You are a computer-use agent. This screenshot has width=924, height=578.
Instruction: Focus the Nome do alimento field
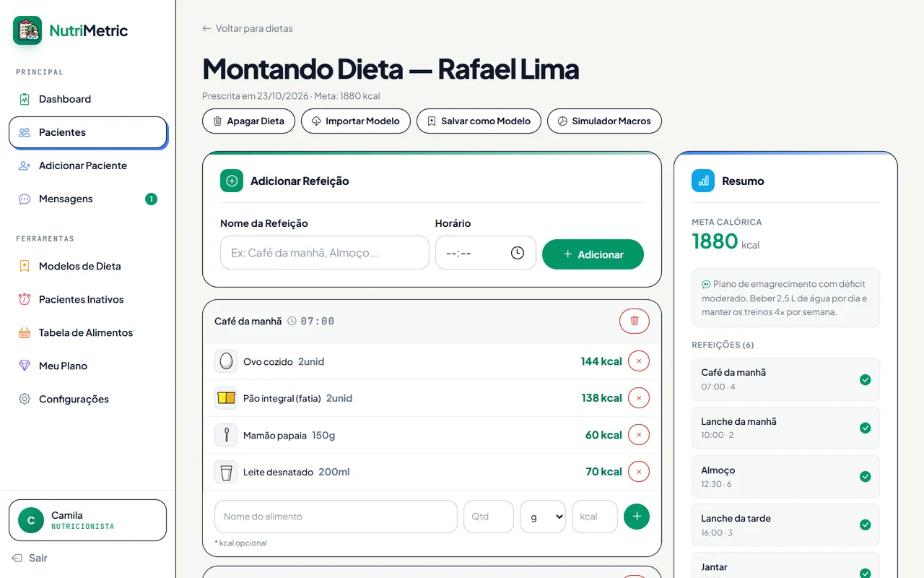(x=336, y=517)
